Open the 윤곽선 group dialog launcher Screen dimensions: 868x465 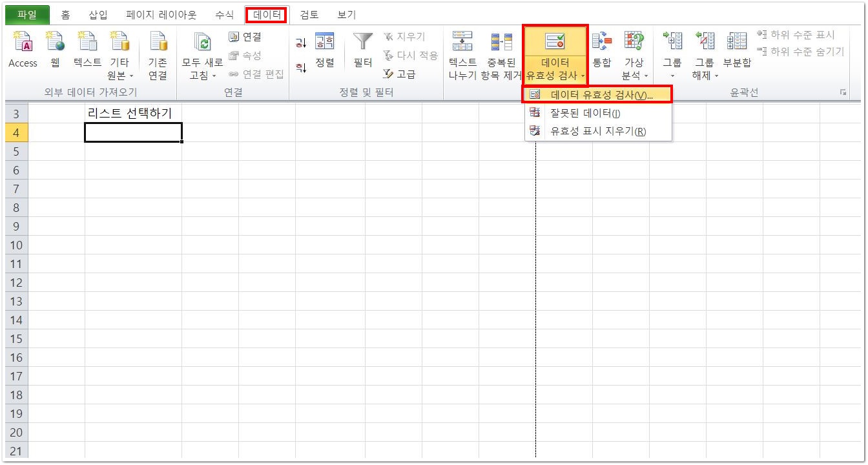[x=843, y=93]
